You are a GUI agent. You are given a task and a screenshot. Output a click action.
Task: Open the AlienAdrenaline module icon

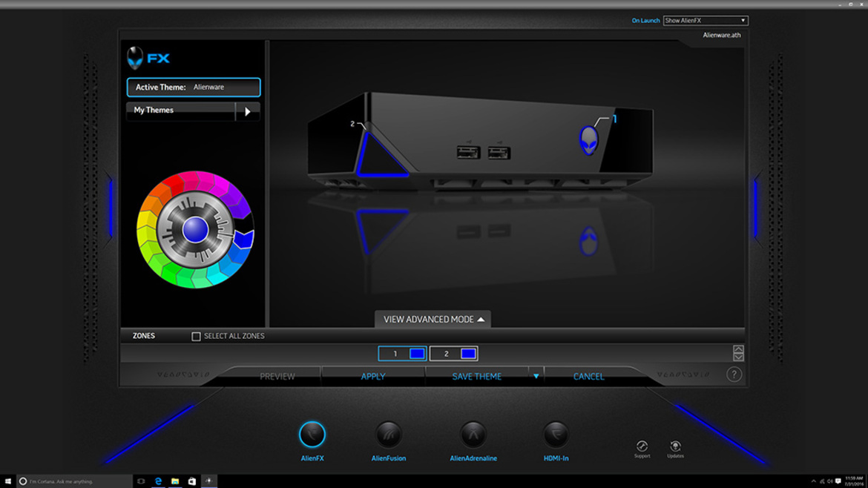tap(473, 435)
